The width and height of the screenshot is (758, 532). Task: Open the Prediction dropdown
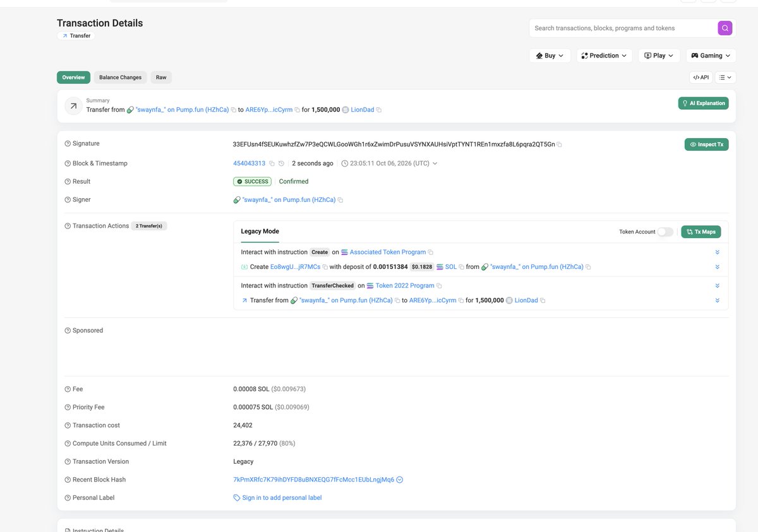click(x=605, y=56)
